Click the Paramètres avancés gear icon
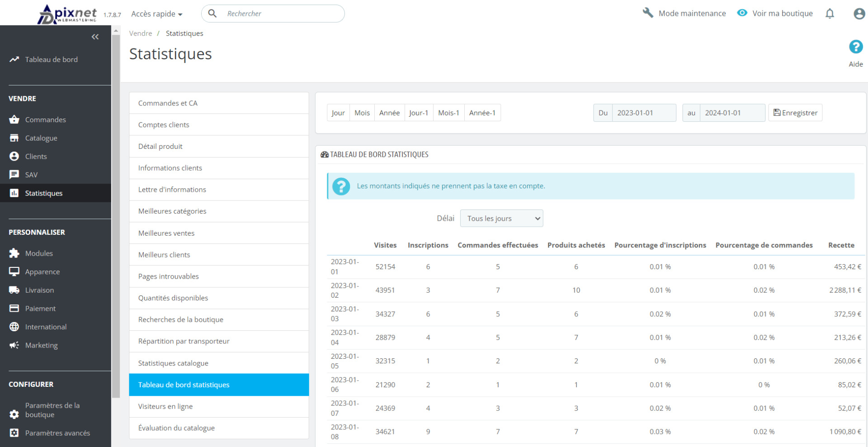This screenshot has height=447, width=868. coord(14,433)
